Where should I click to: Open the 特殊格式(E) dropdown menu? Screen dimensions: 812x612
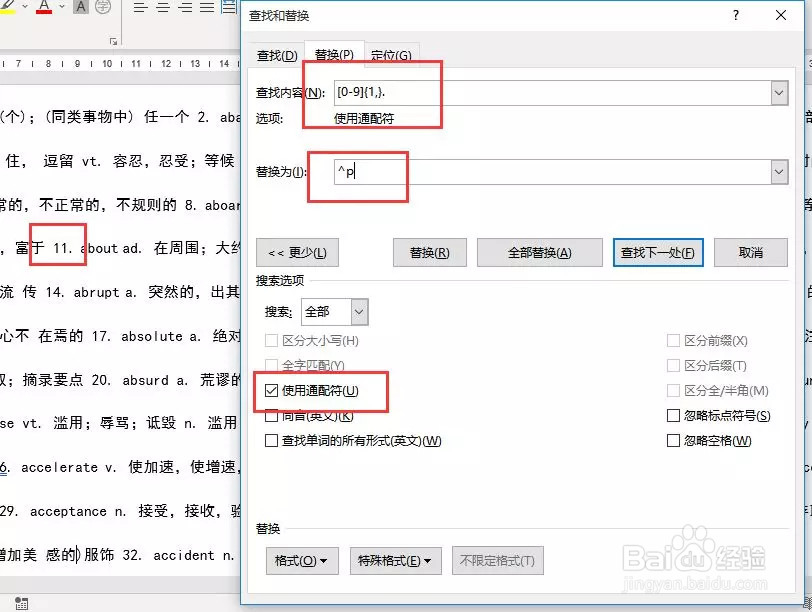396,561
